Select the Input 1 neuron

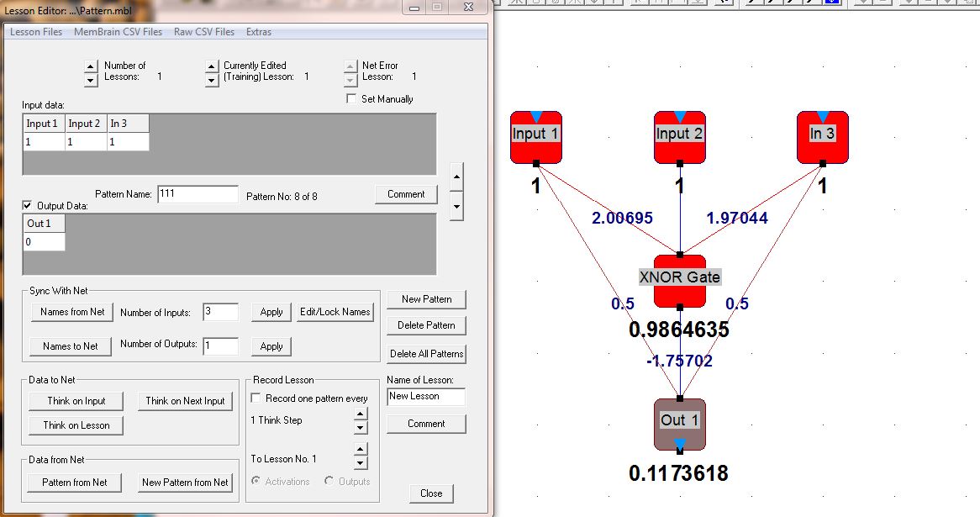(x=536, y=138)
